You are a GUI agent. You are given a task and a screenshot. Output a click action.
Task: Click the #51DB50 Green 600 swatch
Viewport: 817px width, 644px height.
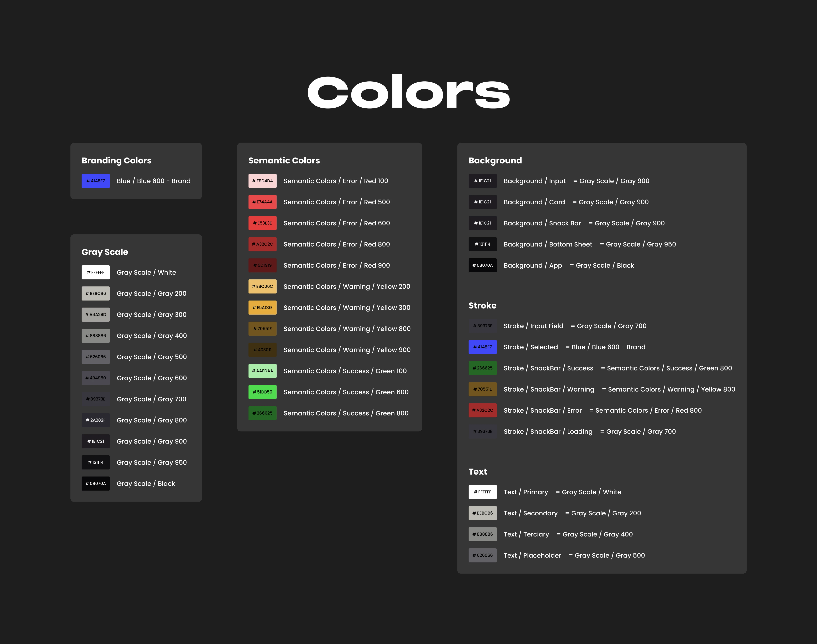262,392
